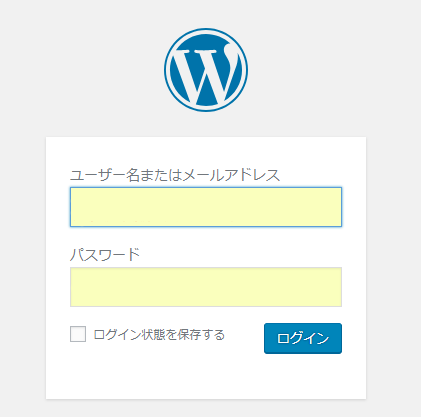Click the blue ログイン button
The image size is (421, 417).
click(x=303, y=338)
